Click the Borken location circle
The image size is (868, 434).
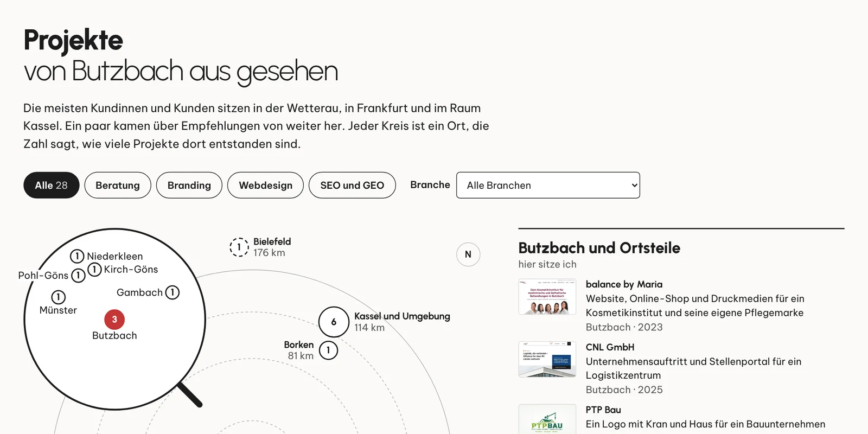pyautogui.click(x=328, y=350)
